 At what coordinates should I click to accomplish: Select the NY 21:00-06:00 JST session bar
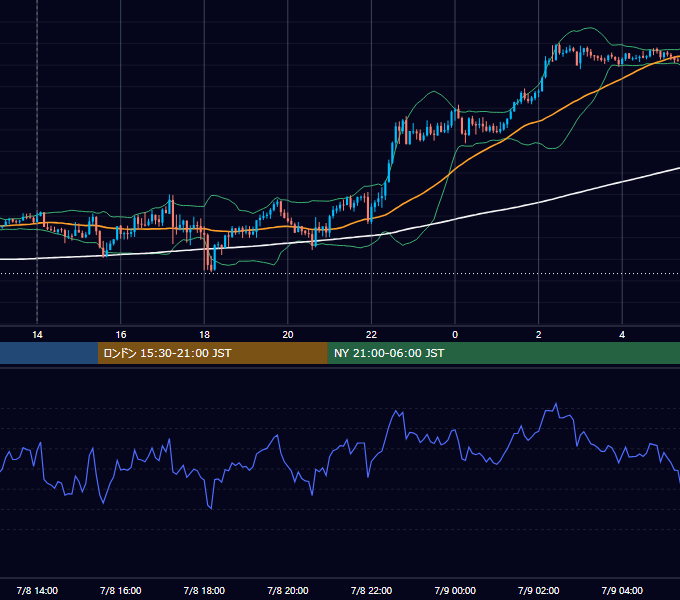tap(503, 353)
